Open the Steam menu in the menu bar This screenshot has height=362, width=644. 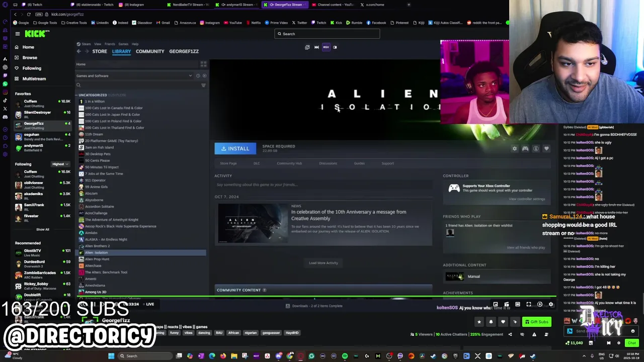pyautogui.click(x=85, y=44)
